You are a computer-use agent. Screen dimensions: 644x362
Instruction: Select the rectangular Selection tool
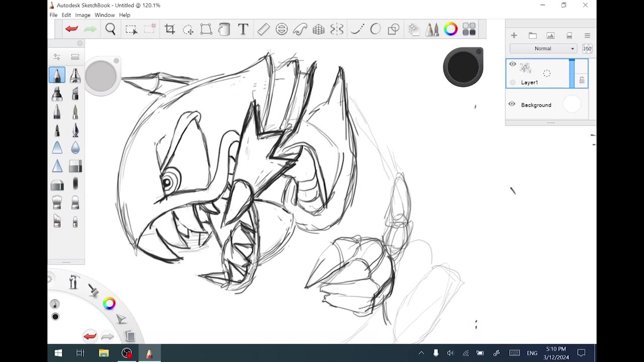[x=131, y=29]
